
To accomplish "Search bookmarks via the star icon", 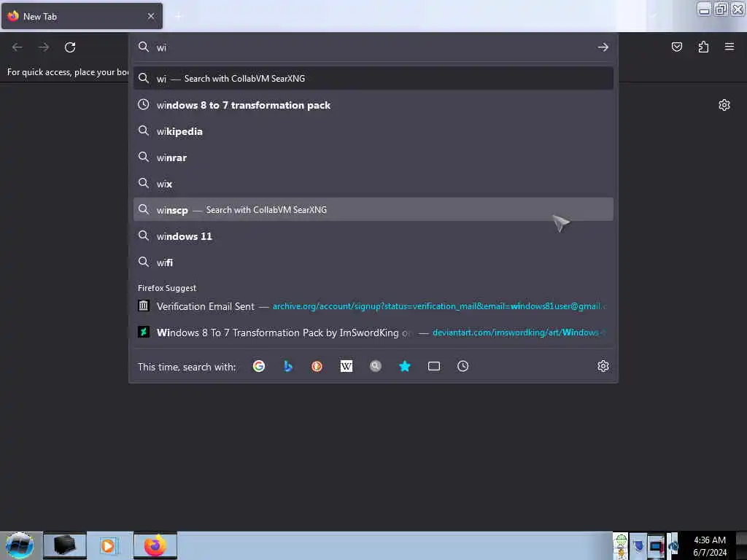I will pos(404,366).
